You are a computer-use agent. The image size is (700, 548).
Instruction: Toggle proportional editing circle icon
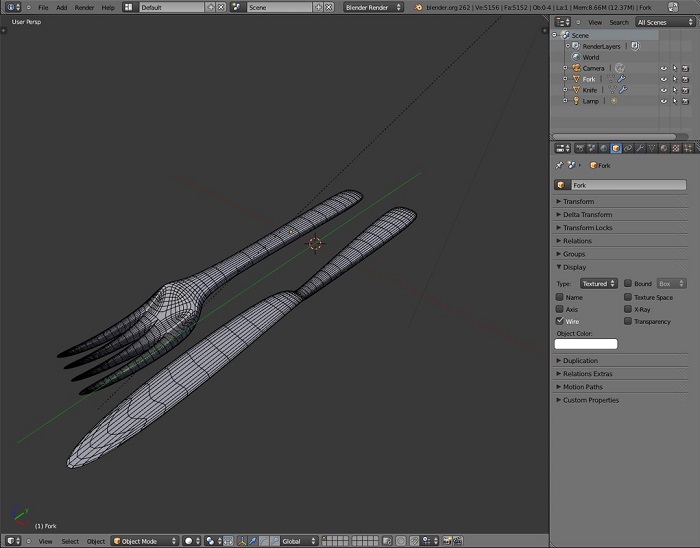(401, 541)
